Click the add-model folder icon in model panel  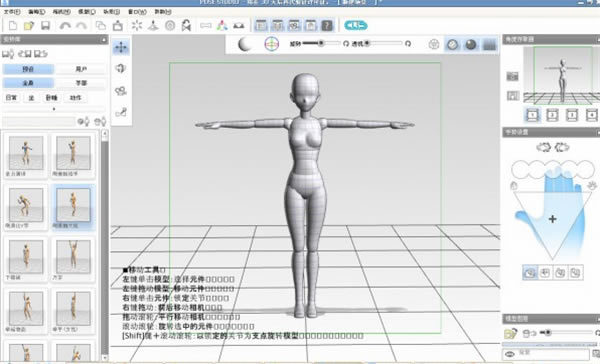point(511,333)
